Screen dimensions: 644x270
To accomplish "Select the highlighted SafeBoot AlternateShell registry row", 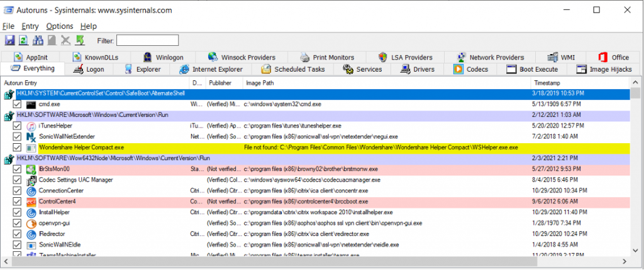I will tap(323, 94).
